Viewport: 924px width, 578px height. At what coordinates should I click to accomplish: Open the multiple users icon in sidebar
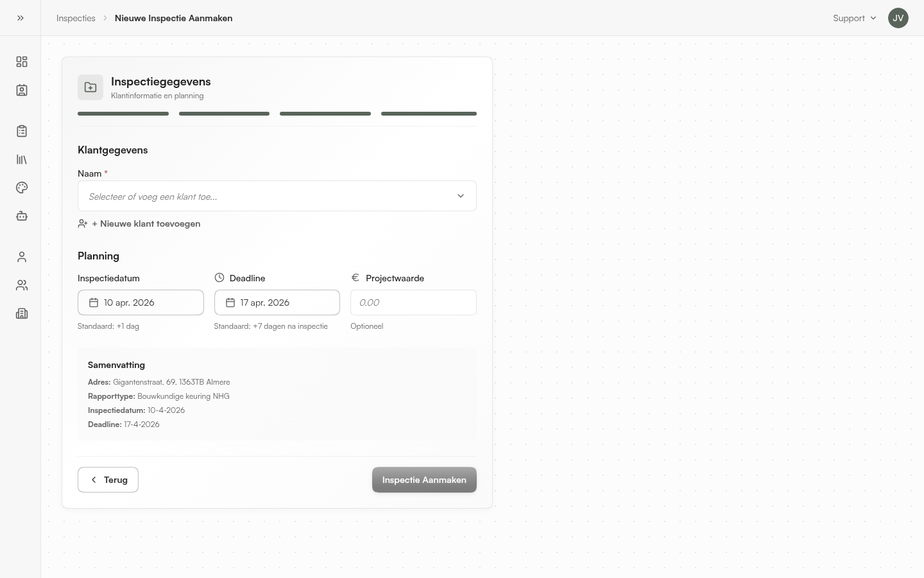(22, 285)
